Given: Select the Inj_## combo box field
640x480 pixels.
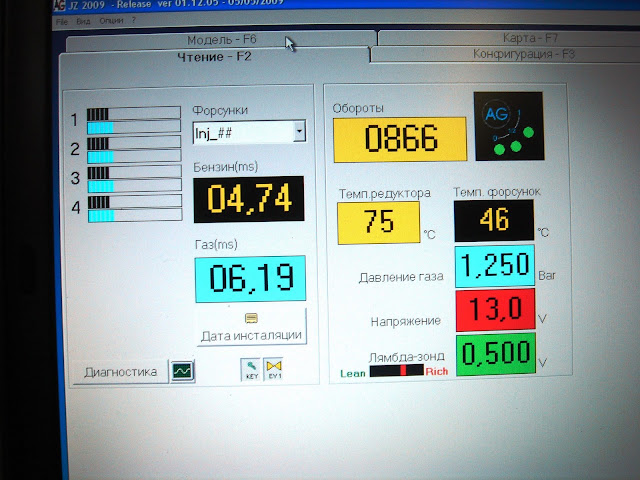Looking at the screenshot, I should tap(249, 132).
